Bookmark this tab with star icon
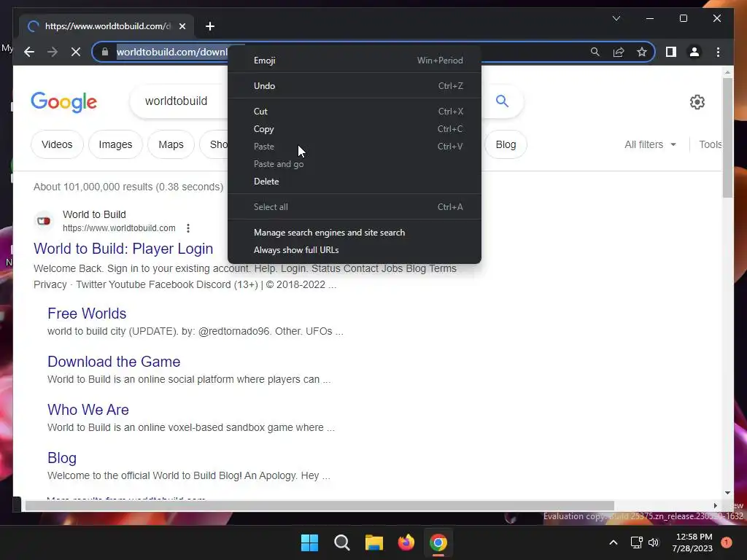 coord(642,52)
